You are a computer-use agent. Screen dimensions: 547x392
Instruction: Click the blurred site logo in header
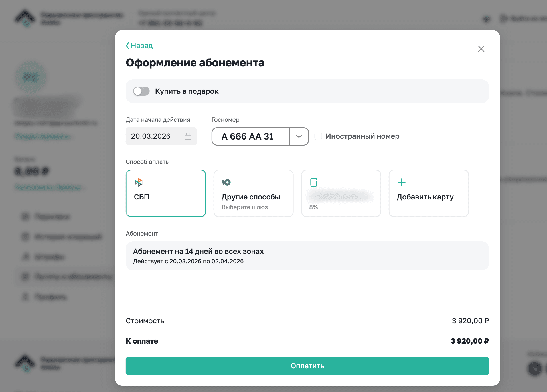pyautogui.click(x=25, y=18)
